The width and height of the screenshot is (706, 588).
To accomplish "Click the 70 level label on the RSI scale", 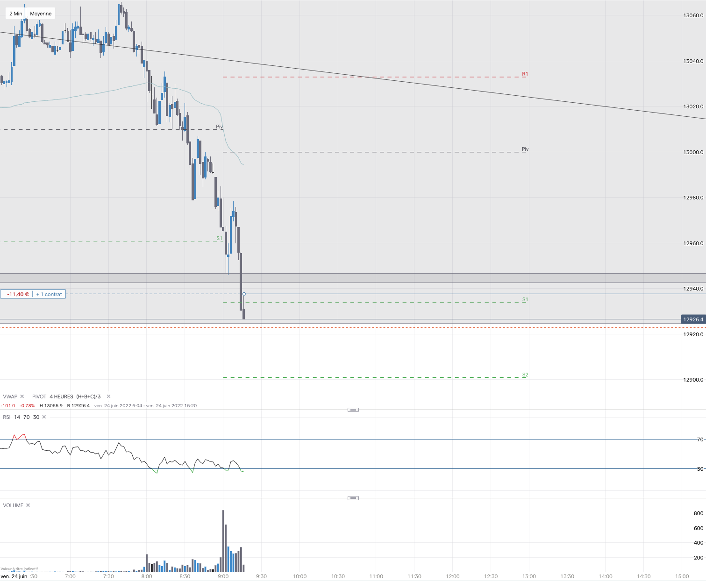I will pyautogui.click(x=700, y=439).
